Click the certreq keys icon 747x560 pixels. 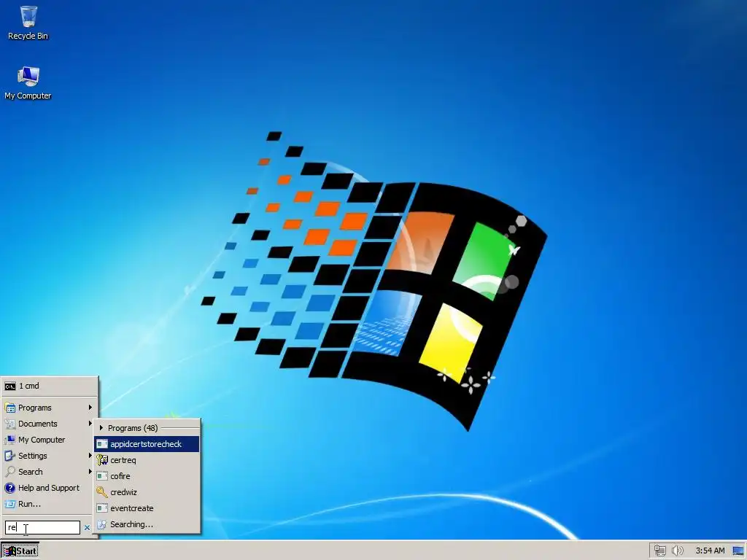click(102, 460)
